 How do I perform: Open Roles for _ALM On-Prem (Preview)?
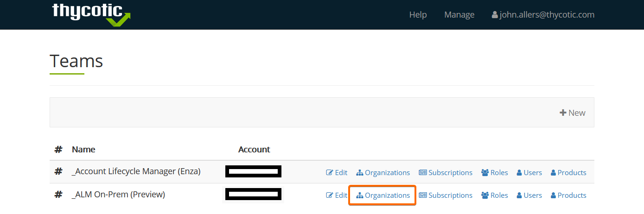(x=495, y=195)
